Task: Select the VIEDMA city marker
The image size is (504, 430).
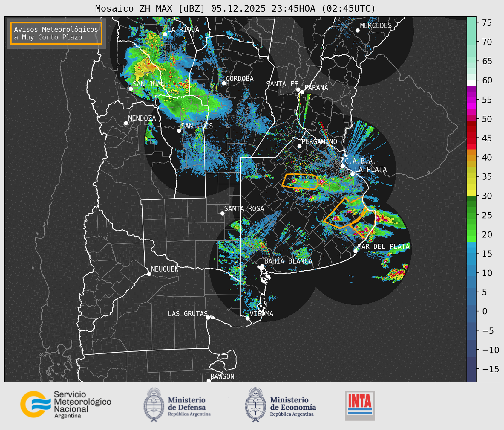Action: [x=247, y=318]
